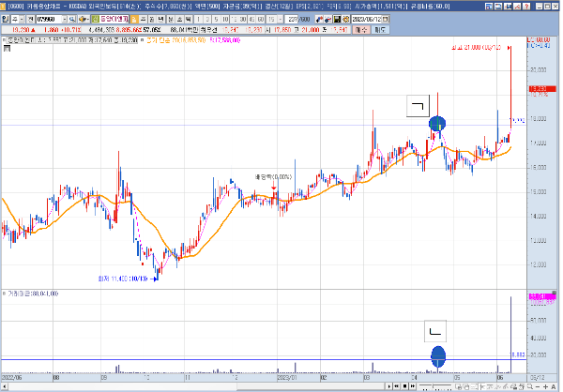
Task: Choose the 60 interval button
Action: click(261, 19)
